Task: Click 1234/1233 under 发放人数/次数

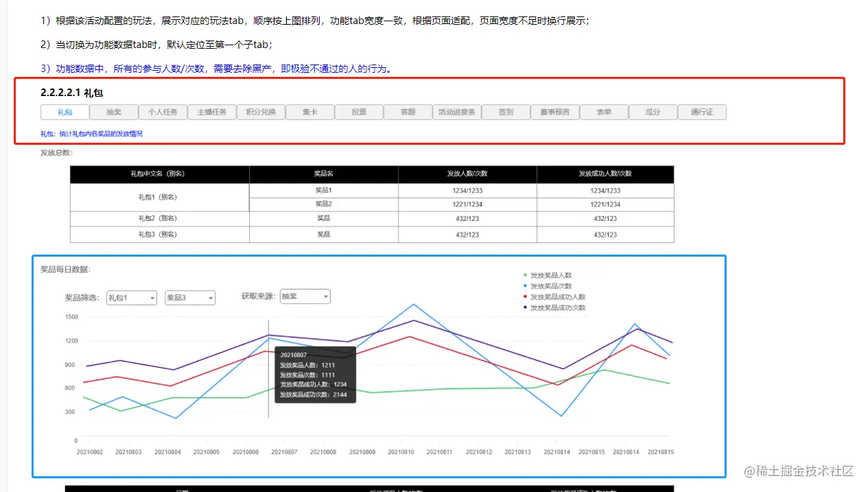Action: pyautogui.click(x=467, y=191)
